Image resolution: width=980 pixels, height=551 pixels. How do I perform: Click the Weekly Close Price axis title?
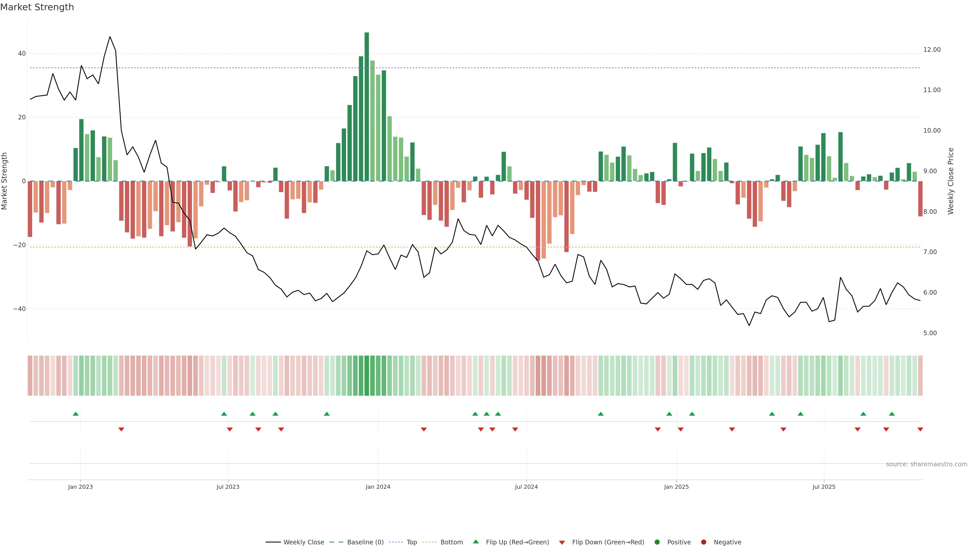(951, 181)
